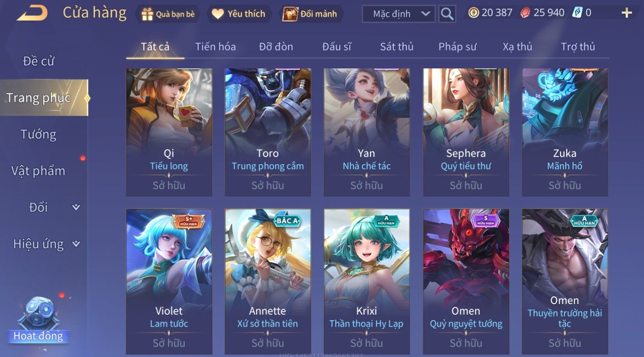The width and height of the screenshot is (644, 357).
Task: Select Vật phẩm in the sidebar
Action: click(x=38, y=171)
